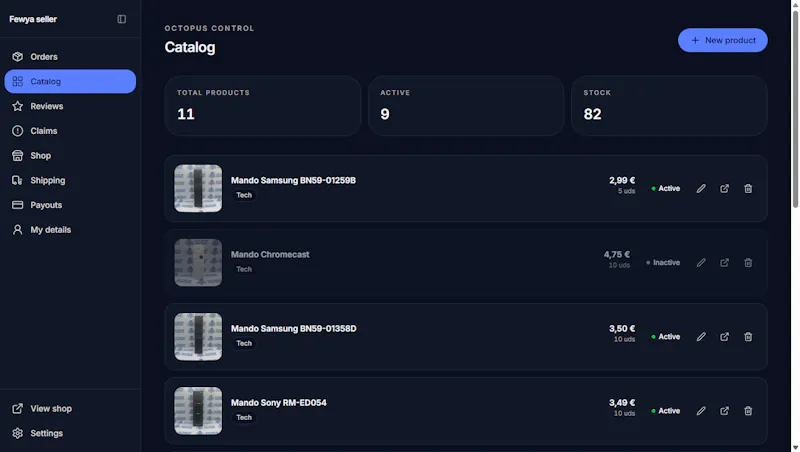Click the View shop link
Viewport: 800px width, 452px height.
[70, 409]
